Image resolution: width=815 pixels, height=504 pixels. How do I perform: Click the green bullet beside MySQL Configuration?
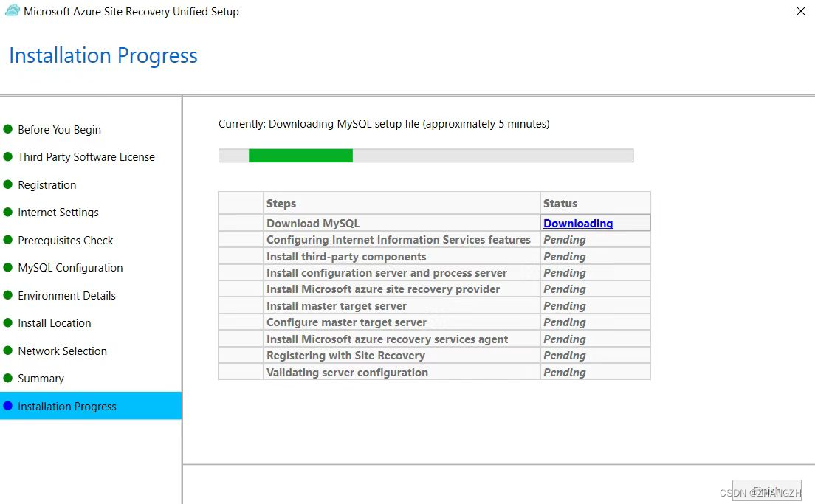8,267
